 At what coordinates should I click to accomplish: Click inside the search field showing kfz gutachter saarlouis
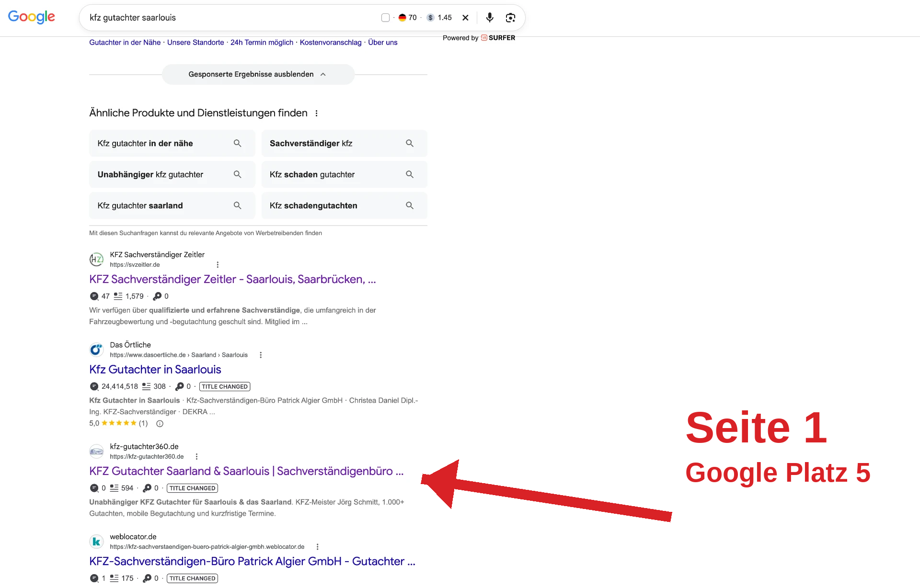click(x=230, y=18)
